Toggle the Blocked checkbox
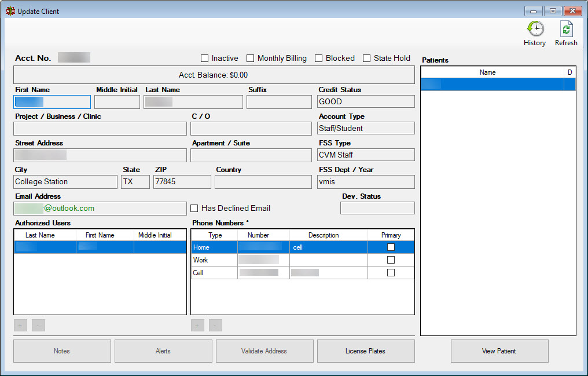Image resolution: width=588 pixels, height=376 pixels. point(318,58)
